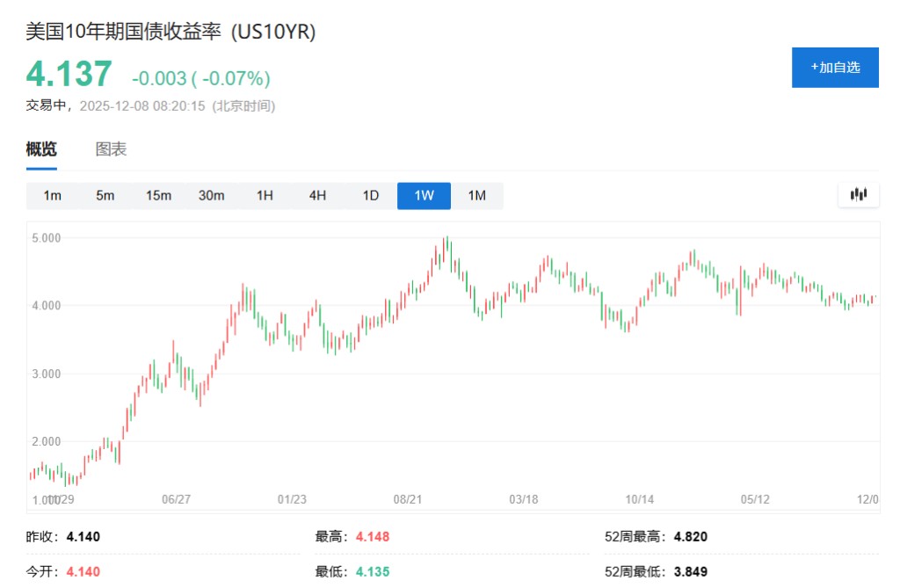This screenshot has width=900, height=588.
Task: Click the candlestick chart type icon
Action: [858, 195]
